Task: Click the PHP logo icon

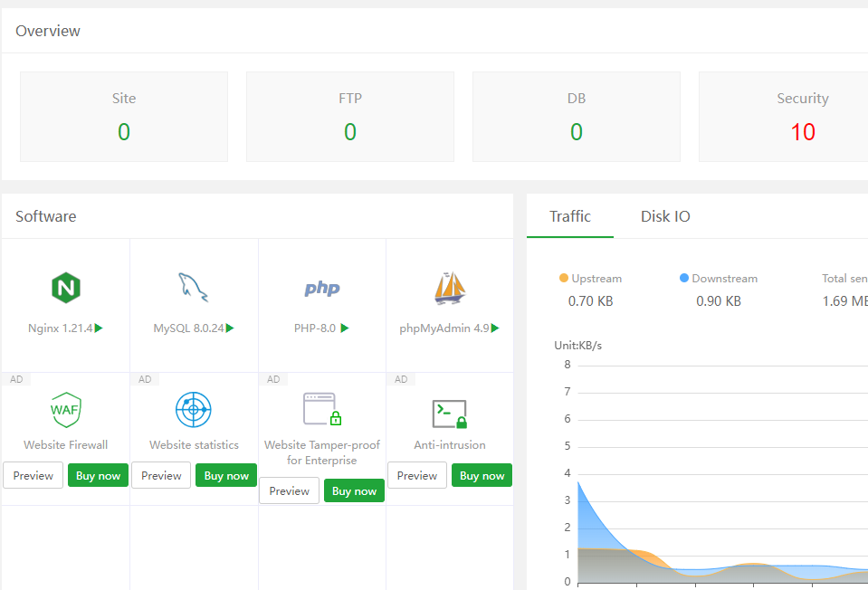Action: coord(322,289)
